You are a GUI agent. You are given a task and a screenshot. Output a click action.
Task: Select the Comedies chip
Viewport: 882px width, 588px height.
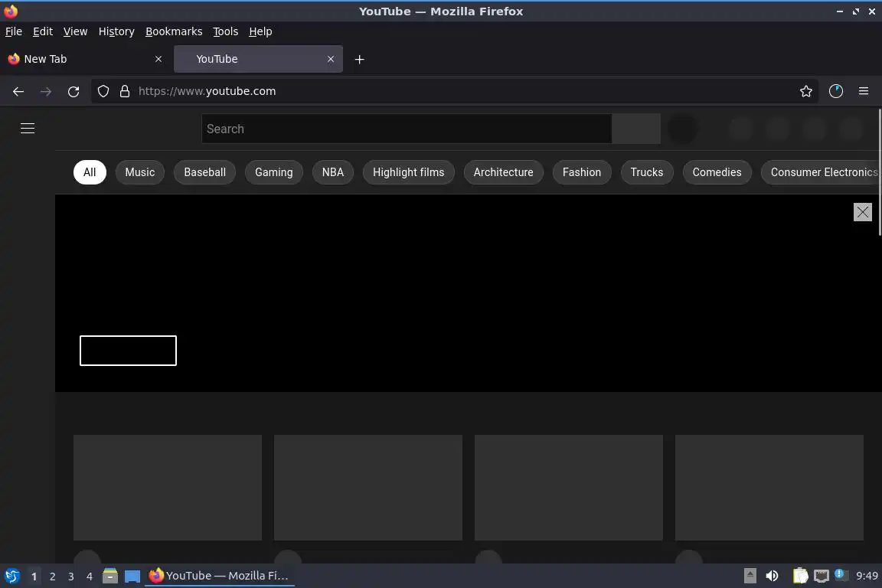[x=717, y=172]
